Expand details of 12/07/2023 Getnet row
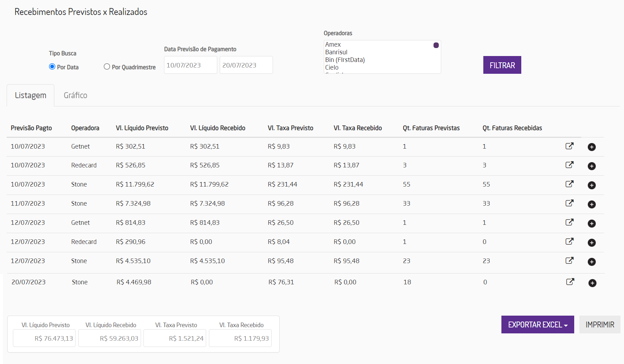Viewport: 624px width, 364px height. [592, 223]
